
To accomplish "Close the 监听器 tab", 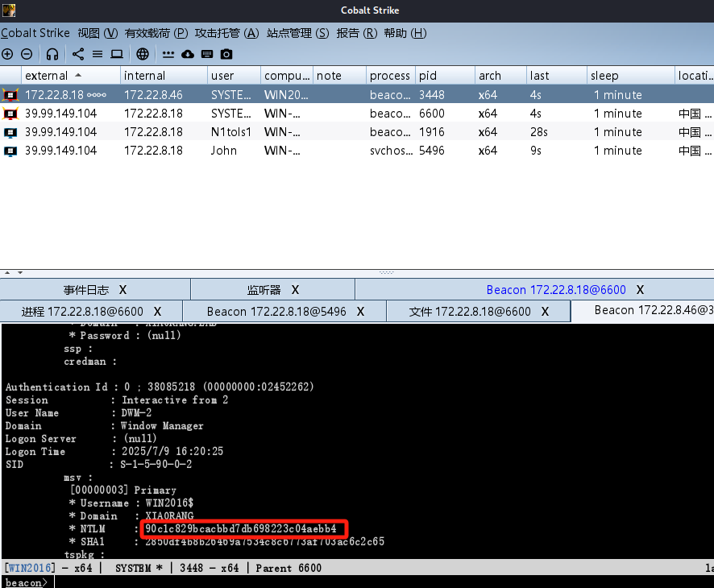I will [x=295, y=290].
